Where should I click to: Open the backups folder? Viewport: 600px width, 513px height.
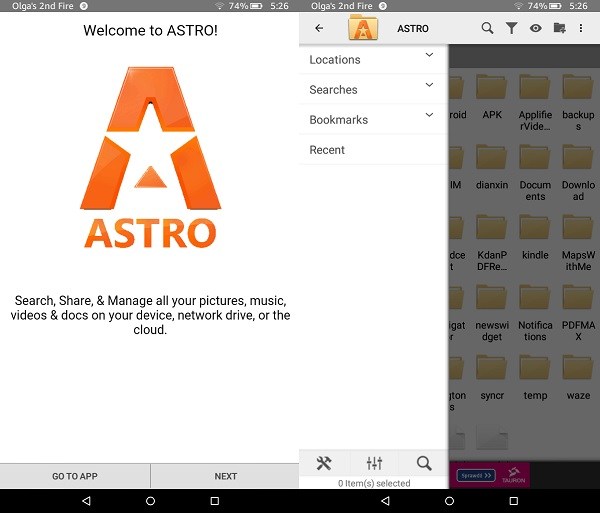(x=578, y=103)
